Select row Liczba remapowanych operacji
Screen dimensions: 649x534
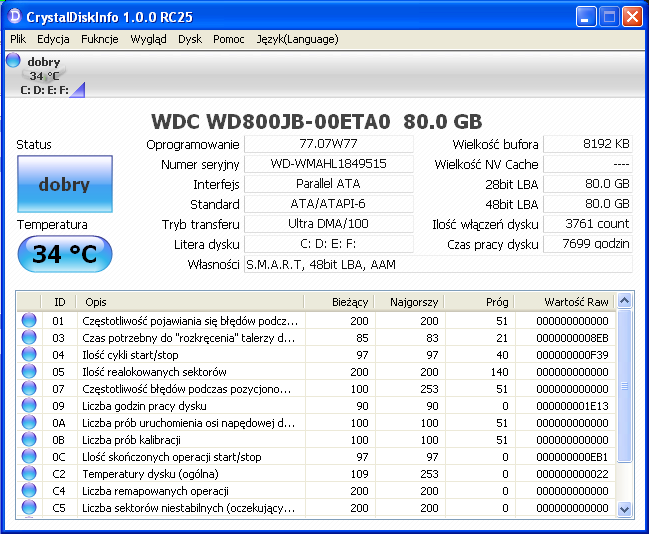(x=316, y=491)
